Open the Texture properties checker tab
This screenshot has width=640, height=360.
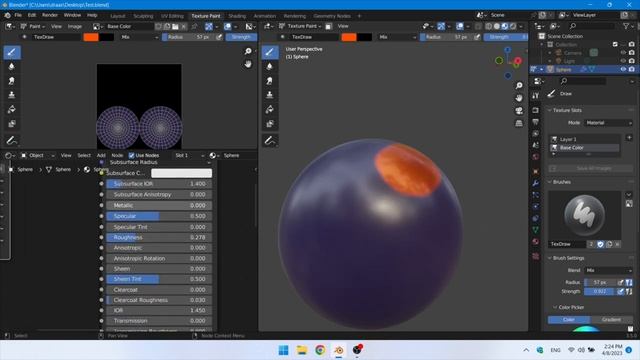click(x=536, y=256)
